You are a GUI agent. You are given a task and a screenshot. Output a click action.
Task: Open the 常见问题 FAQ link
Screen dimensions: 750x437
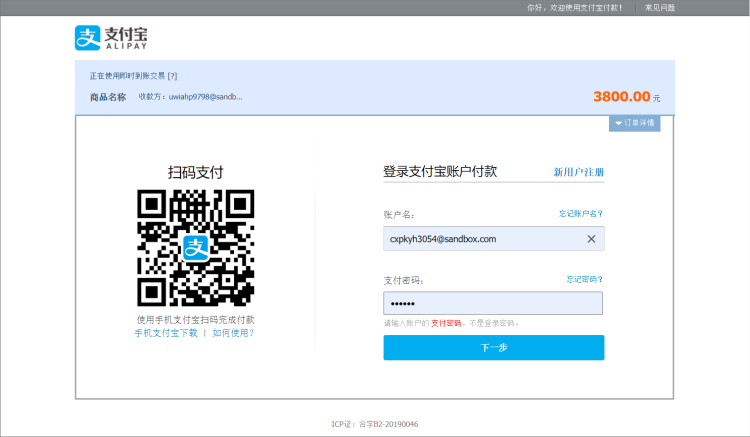point(660,8)
